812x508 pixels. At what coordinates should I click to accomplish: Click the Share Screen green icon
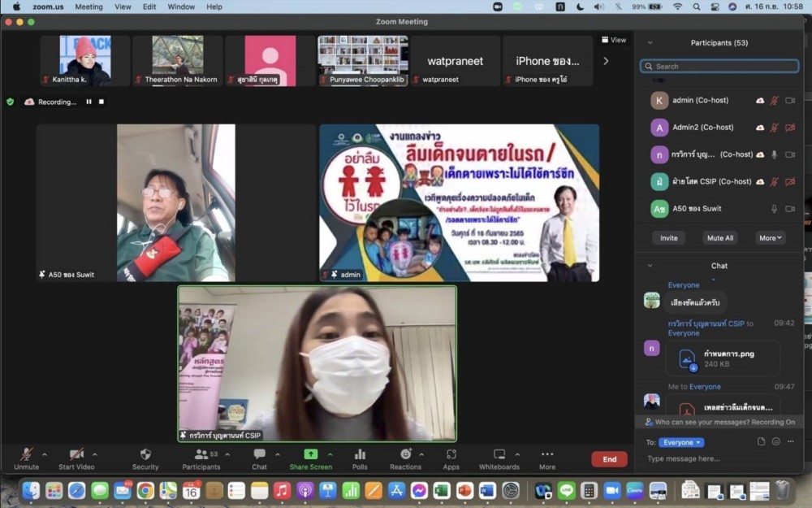310,454
